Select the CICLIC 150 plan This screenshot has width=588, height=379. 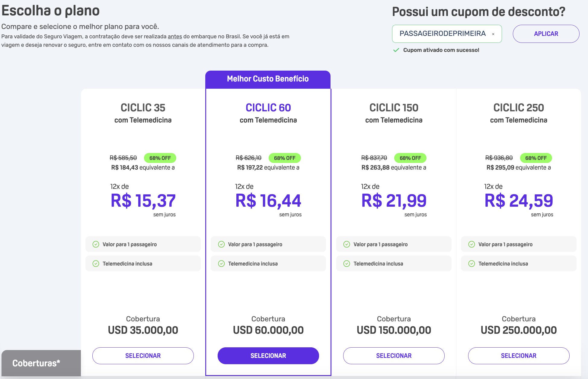[x=394, y=356]
